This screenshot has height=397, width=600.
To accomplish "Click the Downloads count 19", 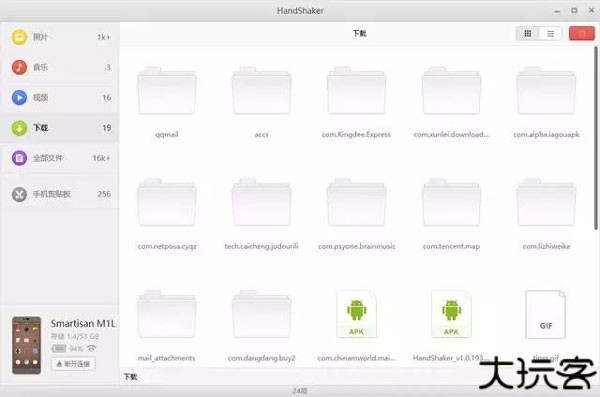I will (107, 128).
